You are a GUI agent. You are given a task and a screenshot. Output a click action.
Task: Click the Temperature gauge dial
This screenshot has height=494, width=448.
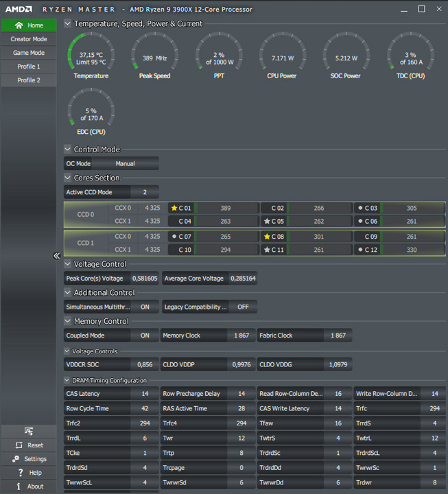[91, 55]
